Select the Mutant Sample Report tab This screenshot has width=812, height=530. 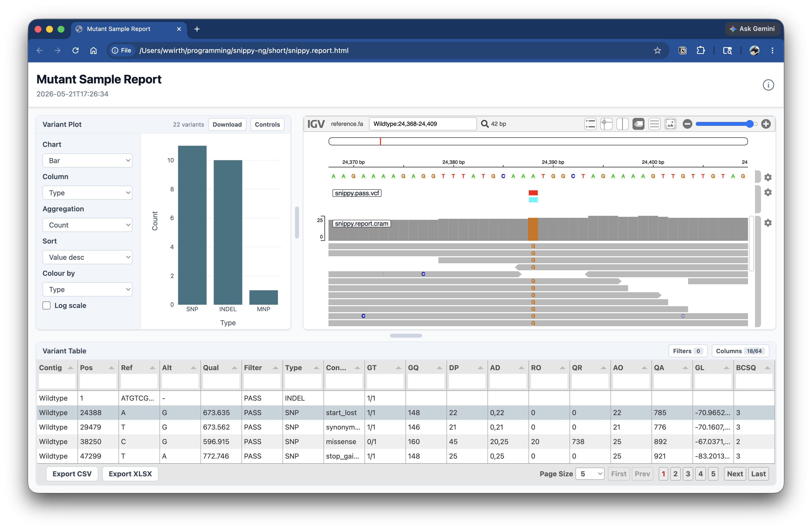coord(128,29)
